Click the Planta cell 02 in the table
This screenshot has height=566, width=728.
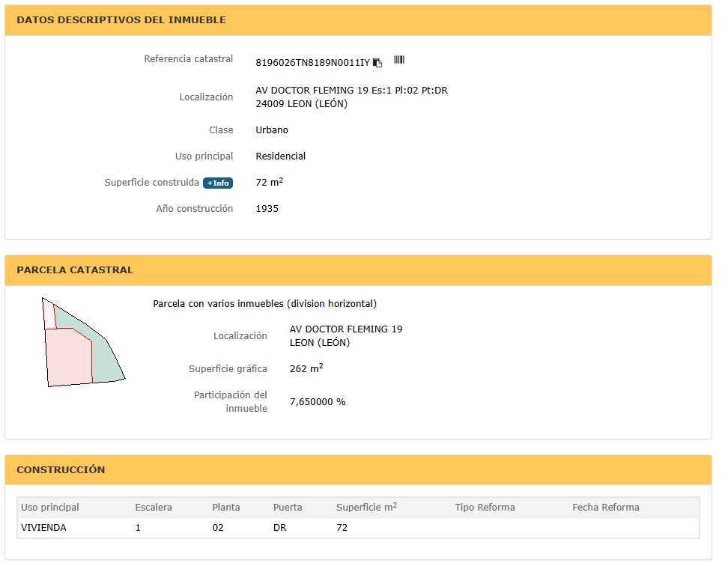click(x=218, y=528)
